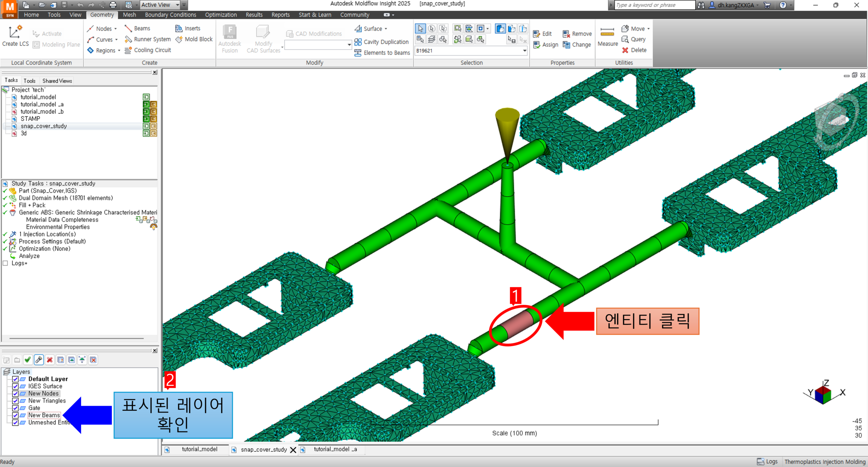
Task: Click the Cavity Duplication icon
Action: tap(358, 42)
